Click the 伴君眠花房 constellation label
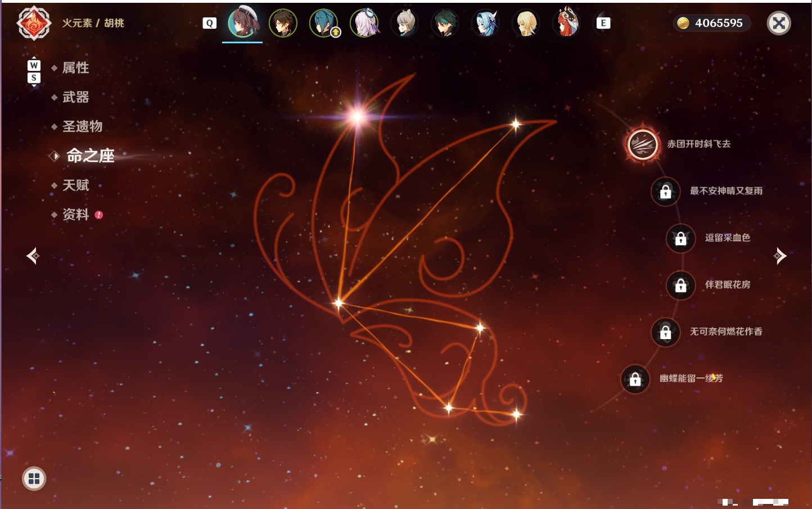 tap(728, 285)
